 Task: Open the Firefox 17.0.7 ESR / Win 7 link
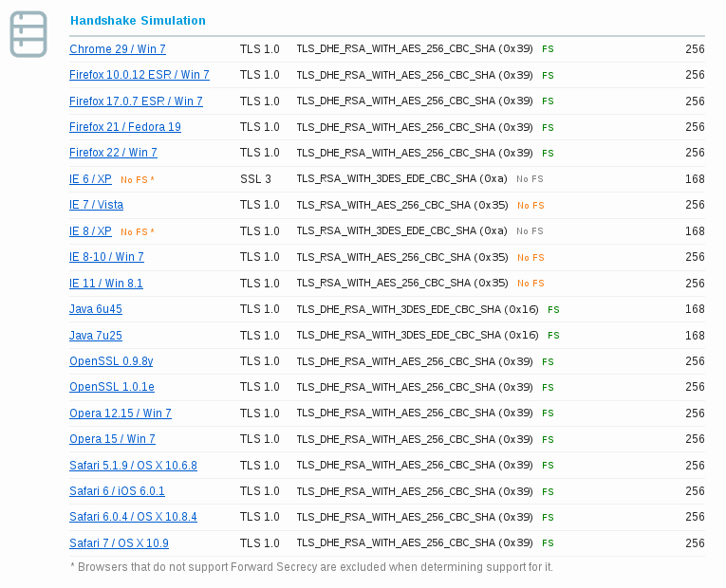point(136,101)
